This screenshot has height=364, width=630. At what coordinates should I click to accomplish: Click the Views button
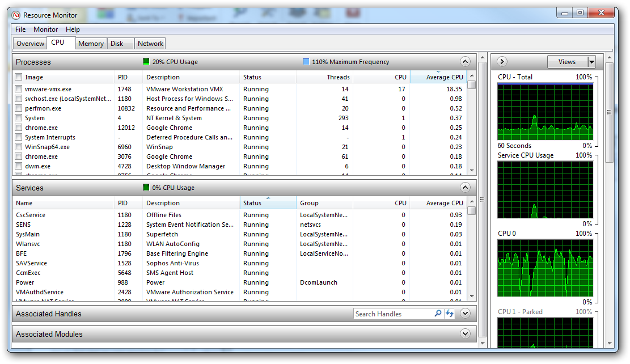[566, 62]
